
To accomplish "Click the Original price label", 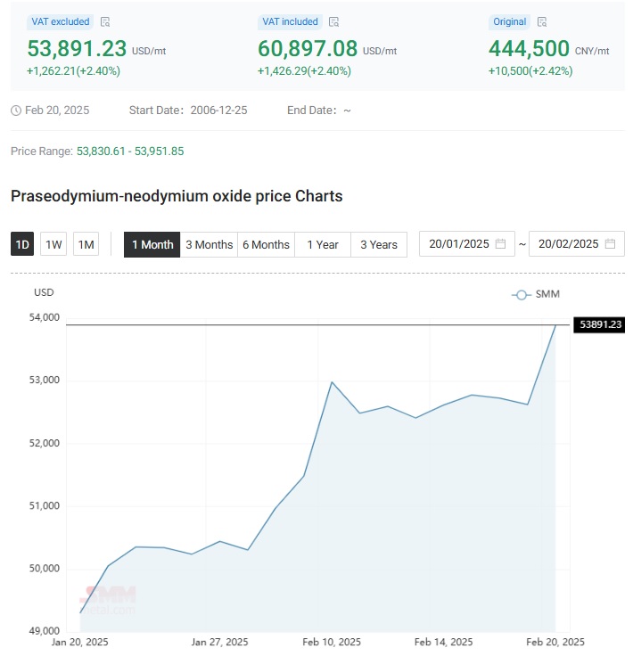I will [x=509, y=22].
